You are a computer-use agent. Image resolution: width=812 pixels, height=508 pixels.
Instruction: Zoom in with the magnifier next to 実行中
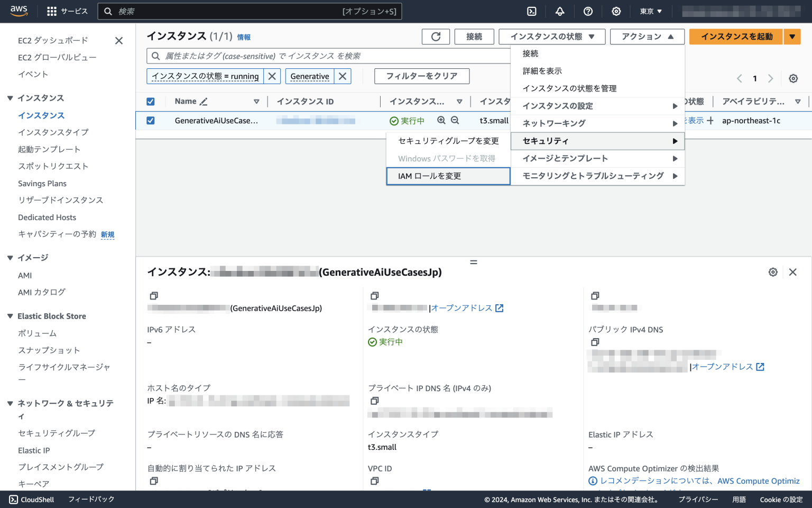pyautogui.click(x=441, y=120)
